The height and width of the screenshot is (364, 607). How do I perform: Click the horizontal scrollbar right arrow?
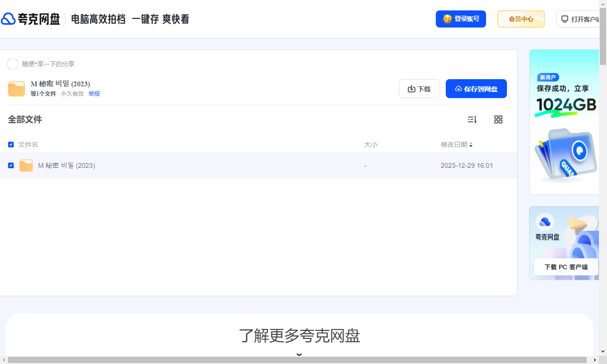595,360
